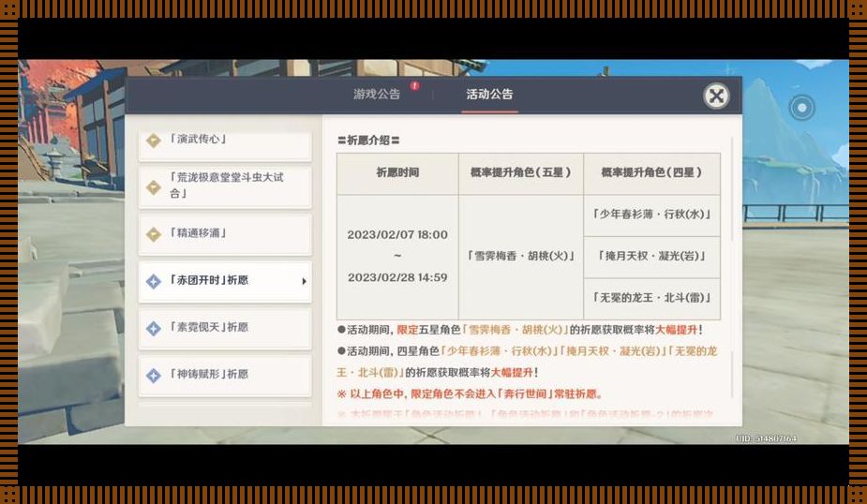Click 概率提升角色(四星) column header
Screen dimensions: 867x504
[x=651, y=173]
